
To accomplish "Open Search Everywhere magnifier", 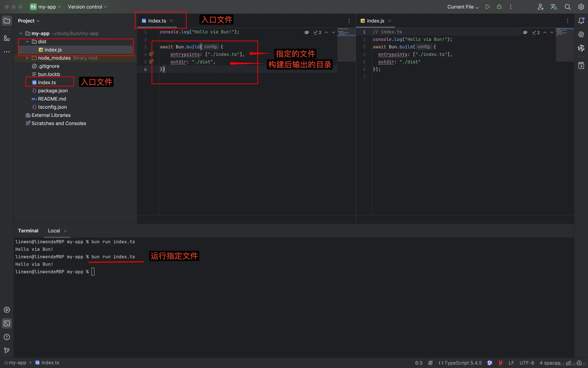I will click(567, 7).
